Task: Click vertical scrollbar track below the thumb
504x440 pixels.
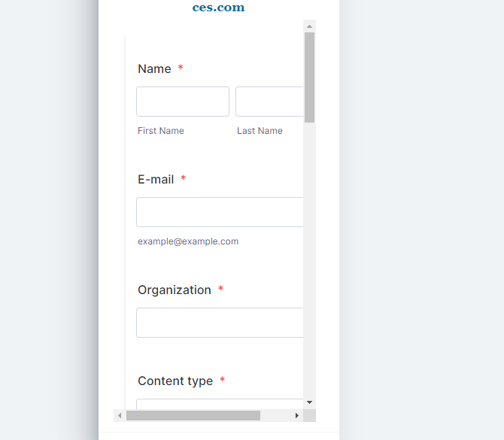Action: coord(309,259)
